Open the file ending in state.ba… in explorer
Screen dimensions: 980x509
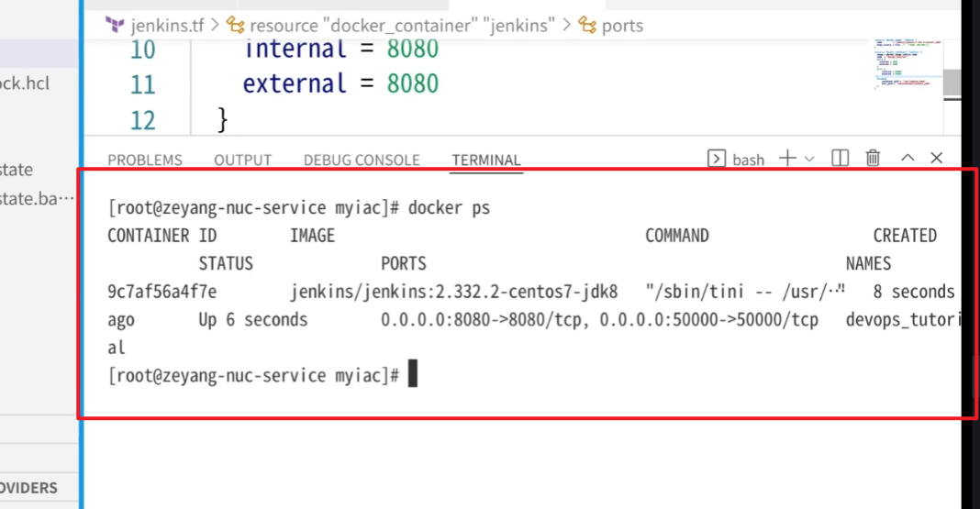39,199
